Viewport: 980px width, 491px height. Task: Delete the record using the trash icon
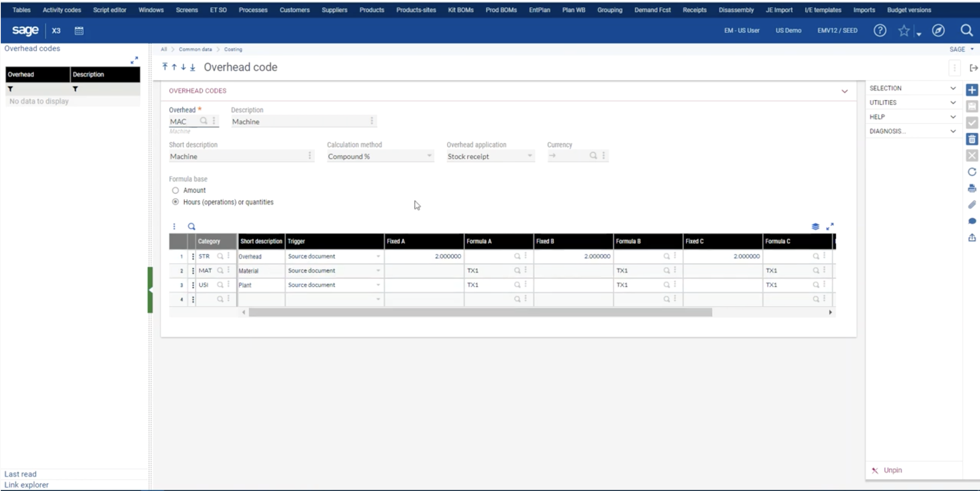(973, 139)
